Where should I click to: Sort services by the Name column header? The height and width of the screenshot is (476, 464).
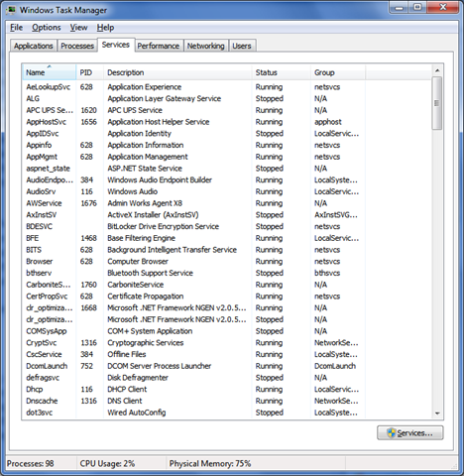point(50,72)
